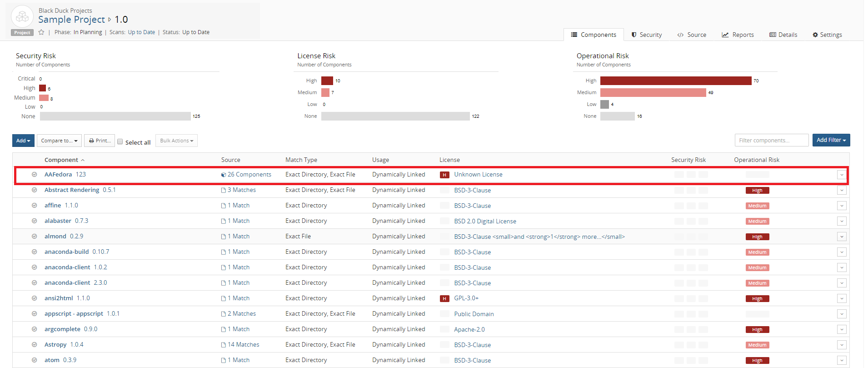Click the review status icon next to almond
Image resolution: width=868 pixels, height=368 pixels.
(x=34, y=237)
